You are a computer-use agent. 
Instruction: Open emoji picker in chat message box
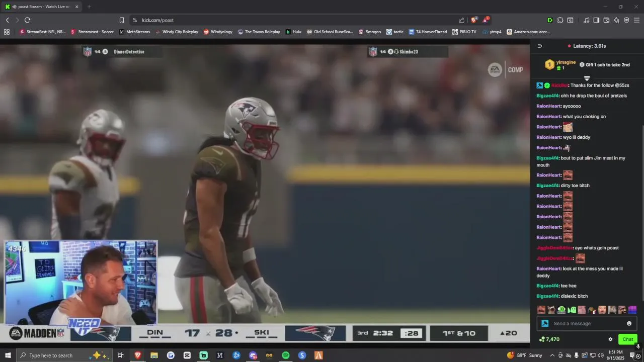coord(629,323)
